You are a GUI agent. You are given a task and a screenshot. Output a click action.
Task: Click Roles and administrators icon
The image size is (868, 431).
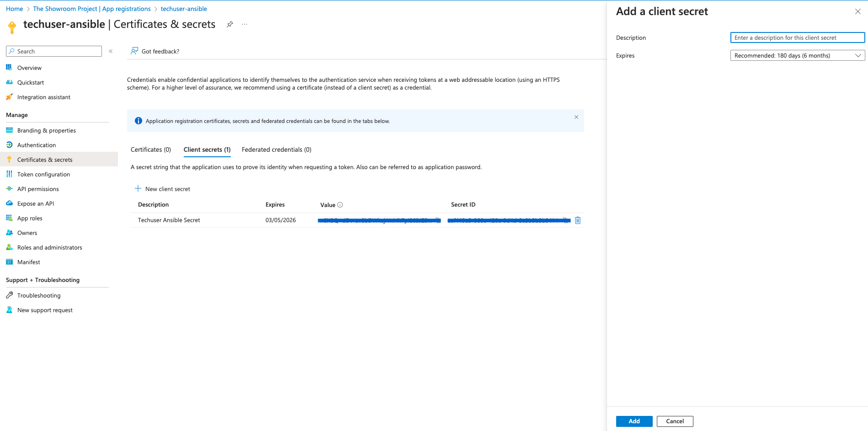click(9, 247)
